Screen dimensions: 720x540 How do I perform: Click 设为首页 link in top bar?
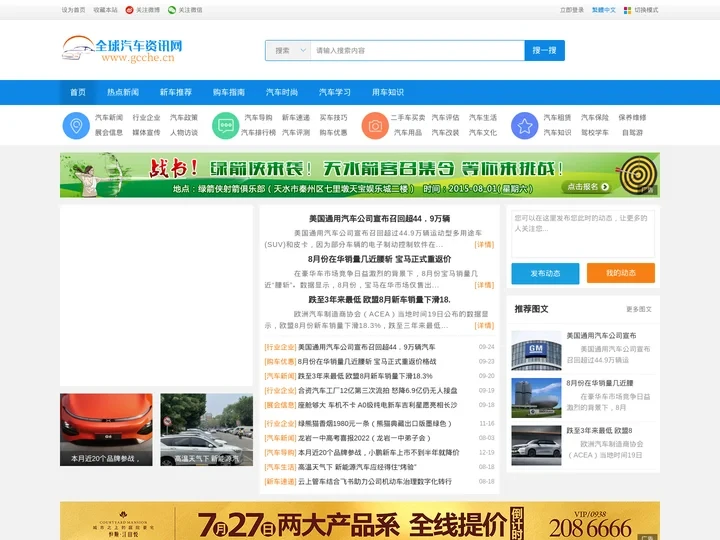coord(73,10)
